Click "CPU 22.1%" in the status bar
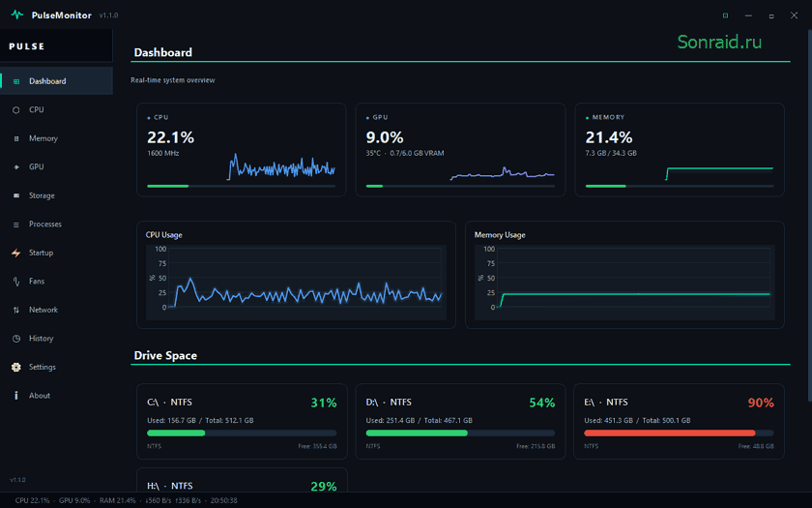The height and width of the screenshot is (508, 812). pos(32,501)
